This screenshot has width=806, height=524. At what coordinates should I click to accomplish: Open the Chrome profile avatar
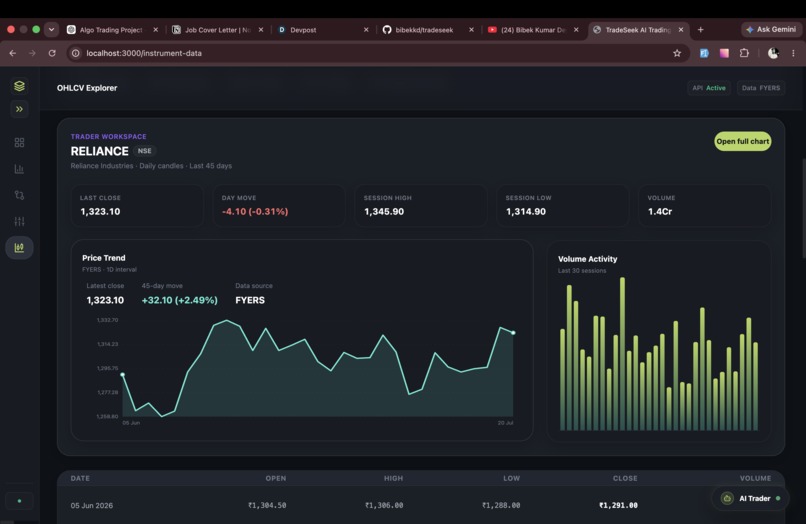point(773,53)
